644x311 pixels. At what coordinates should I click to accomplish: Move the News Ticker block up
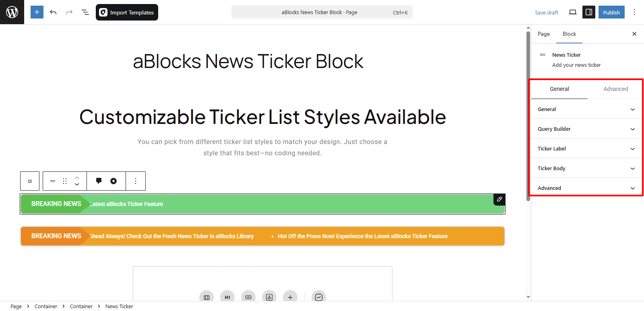pyautogui.click(x=77, y=177)
